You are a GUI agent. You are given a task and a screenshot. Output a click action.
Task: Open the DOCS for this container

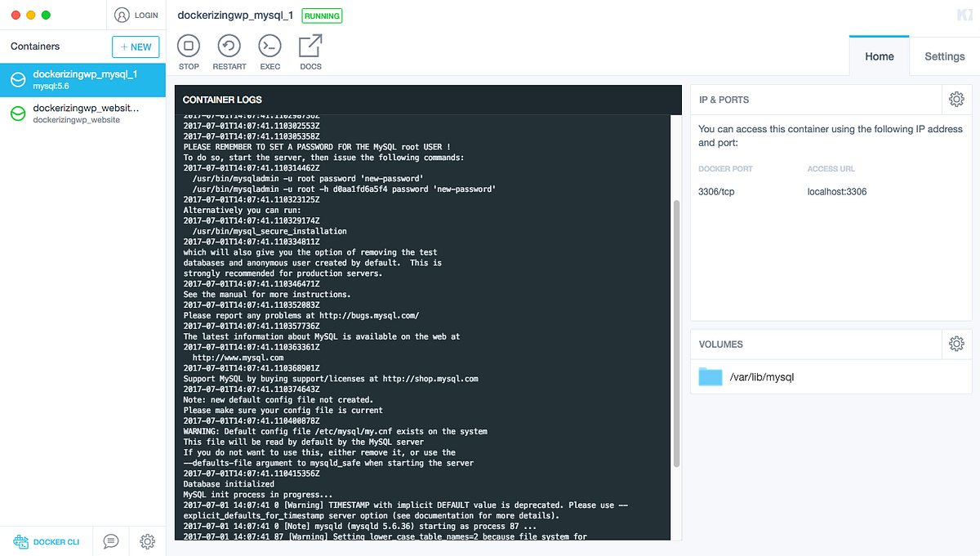coord(310,51)
